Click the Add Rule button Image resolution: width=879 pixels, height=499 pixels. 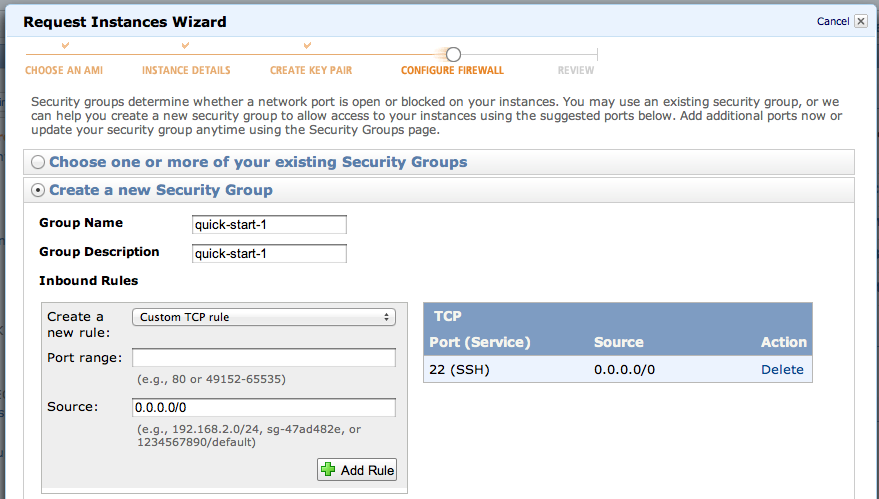click(x=357, y=470)
